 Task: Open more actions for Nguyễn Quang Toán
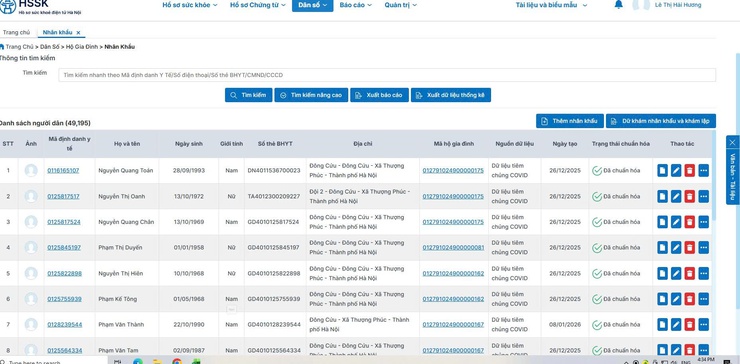704,170
